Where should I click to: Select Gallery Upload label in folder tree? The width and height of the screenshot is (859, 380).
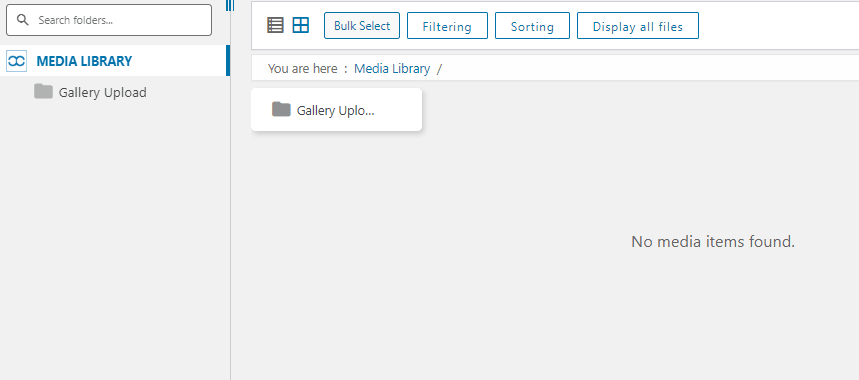tap(102, 93)
